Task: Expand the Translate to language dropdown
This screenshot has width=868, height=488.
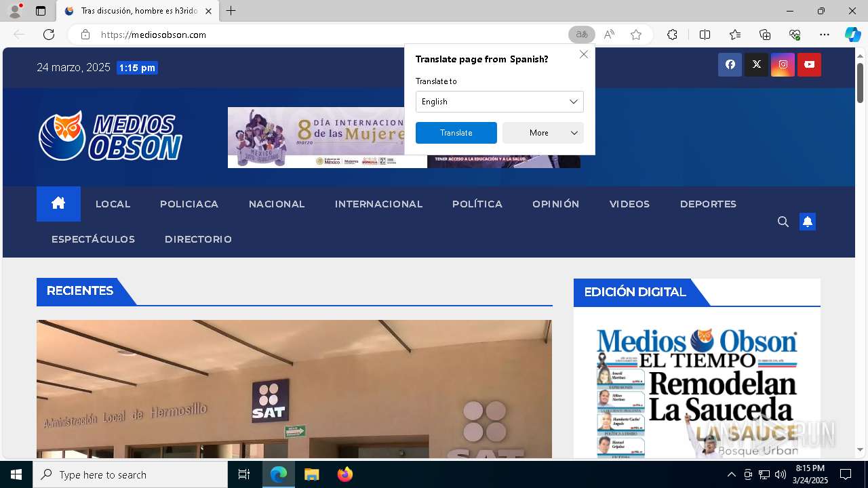Action: (x=500, y=102)
